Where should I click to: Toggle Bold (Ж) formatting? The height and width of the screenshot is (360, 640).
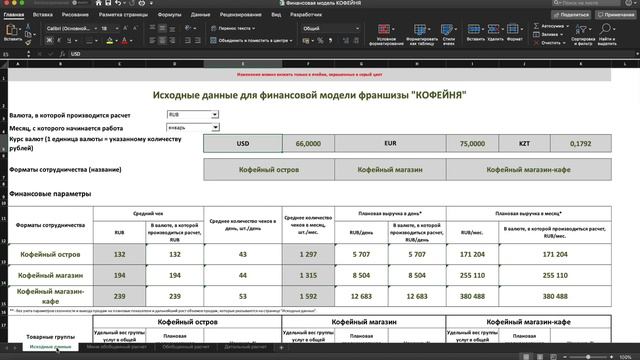(49, 40)
